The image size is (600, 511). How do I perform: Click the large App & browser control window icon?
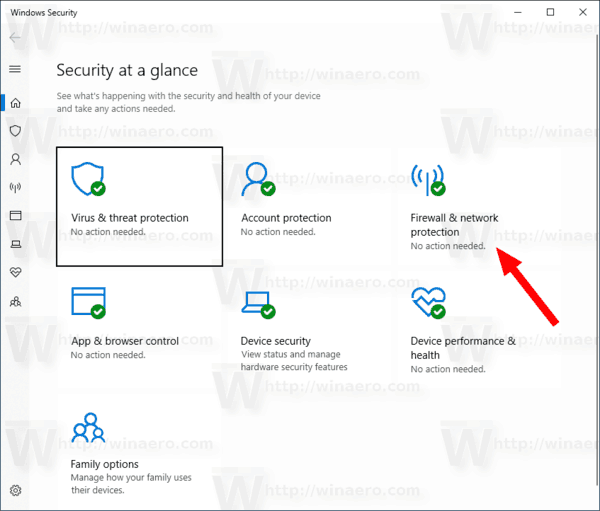88,303
